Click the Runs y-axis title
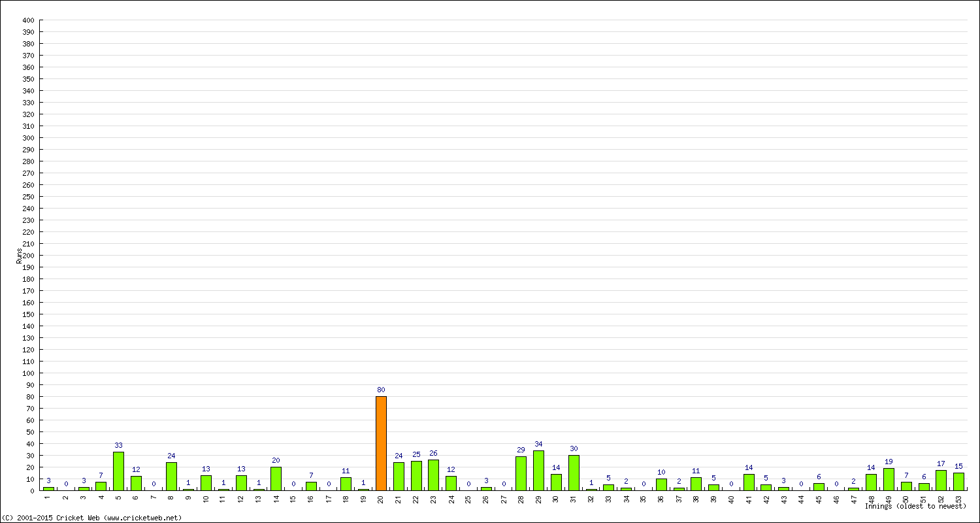This screenshot has width=980, height=523. (x=20, y=256)
